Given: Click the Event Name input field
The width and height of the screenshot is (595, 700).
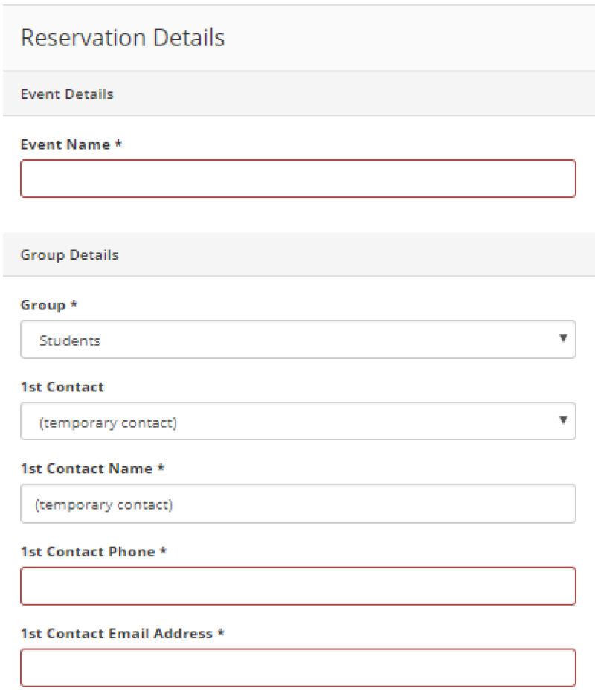Looking at the screenshot, I should coord(297,179).
